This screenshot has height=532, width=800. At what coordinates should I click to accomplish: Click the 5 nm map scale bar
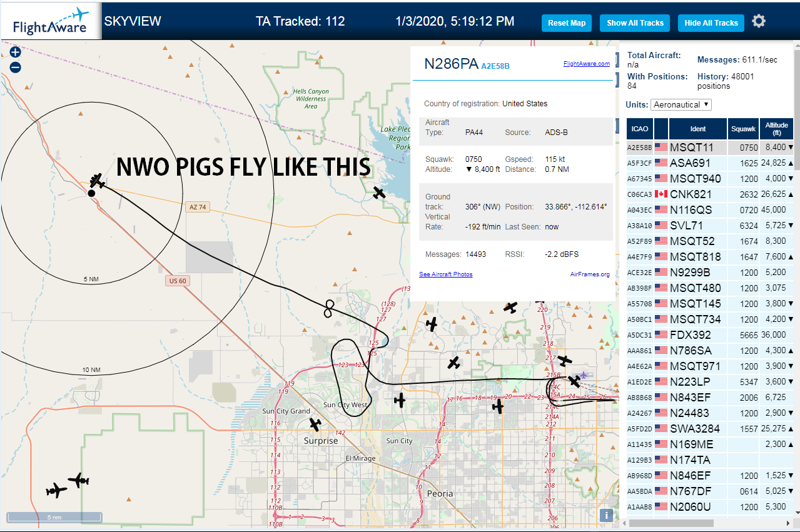pos(54,517)
